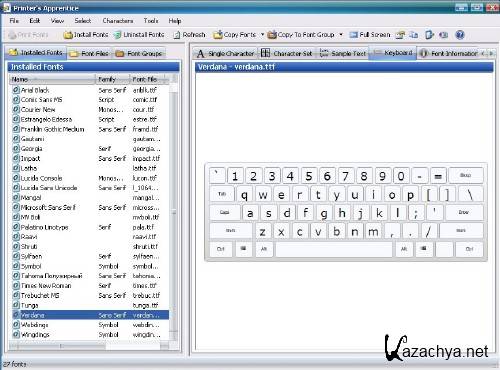Open the Copy Fonts dropdown arrow
Viewport: 500px width, 370px height.
[262, 34]
